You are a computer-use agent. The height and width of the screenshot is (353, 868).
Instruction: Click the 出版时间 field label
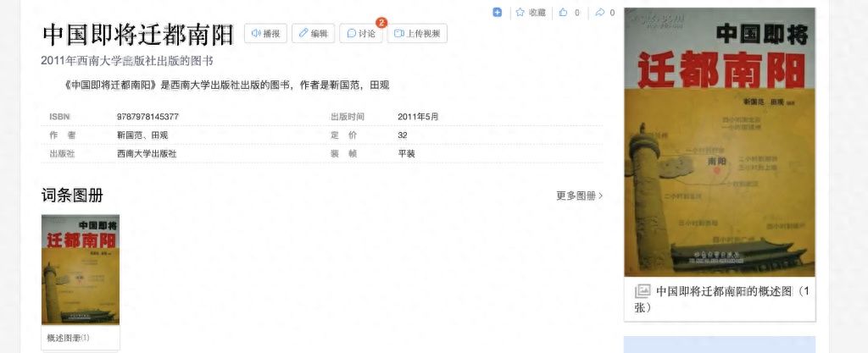348,117
